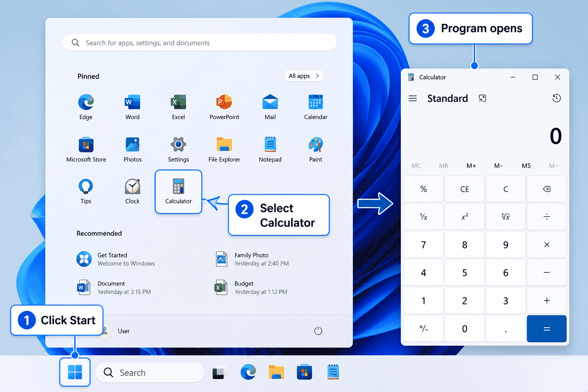Viewport: 588px width, 392px height.
Task: Click the percent key in Calculator
Action: pyautogui.click(x=423, y=189)
